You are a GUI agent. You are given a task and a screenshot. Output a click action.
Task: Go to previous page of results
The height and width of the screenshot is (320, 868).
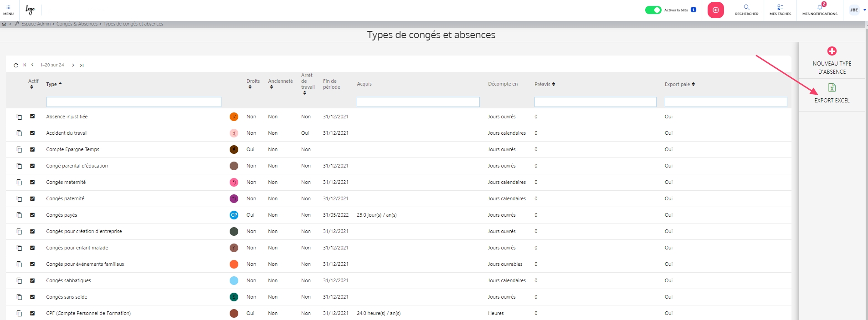pyautogui.click(x=32, y=65)
